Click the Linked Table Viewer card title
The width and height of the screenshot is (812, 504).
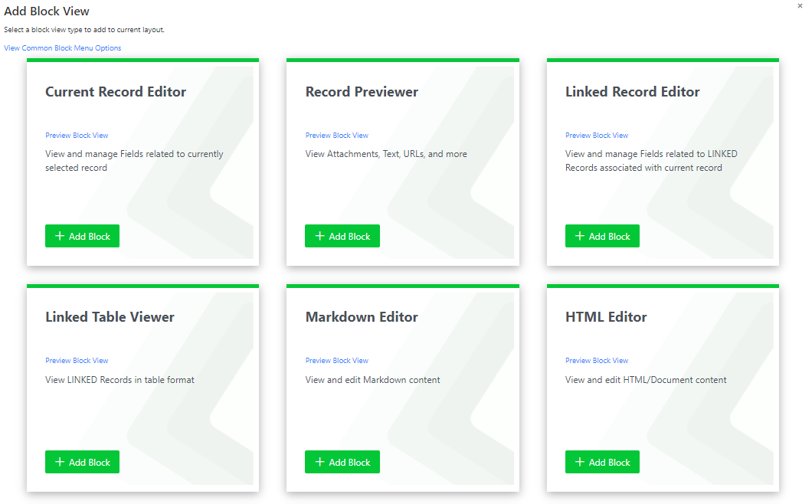pyautogui.click(x=110, y=317)
